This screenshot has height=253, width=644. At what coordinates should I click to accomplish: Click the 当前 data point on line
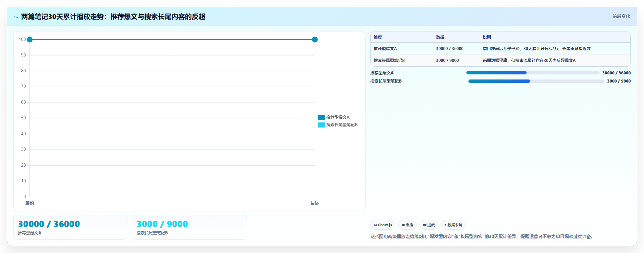click(30, 40)
